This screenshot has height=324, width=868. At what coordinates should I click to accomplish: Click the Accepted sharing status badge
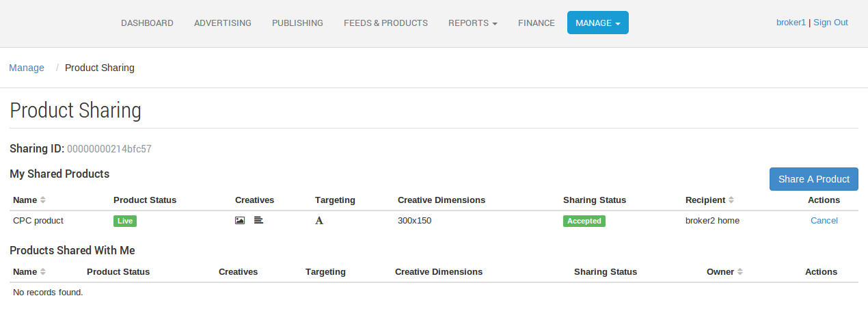(x=584, y=221)
